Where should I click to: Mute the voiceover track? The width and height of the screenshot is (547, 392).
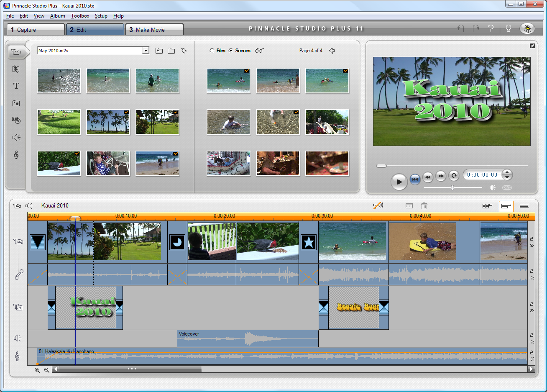coord(532,342)
